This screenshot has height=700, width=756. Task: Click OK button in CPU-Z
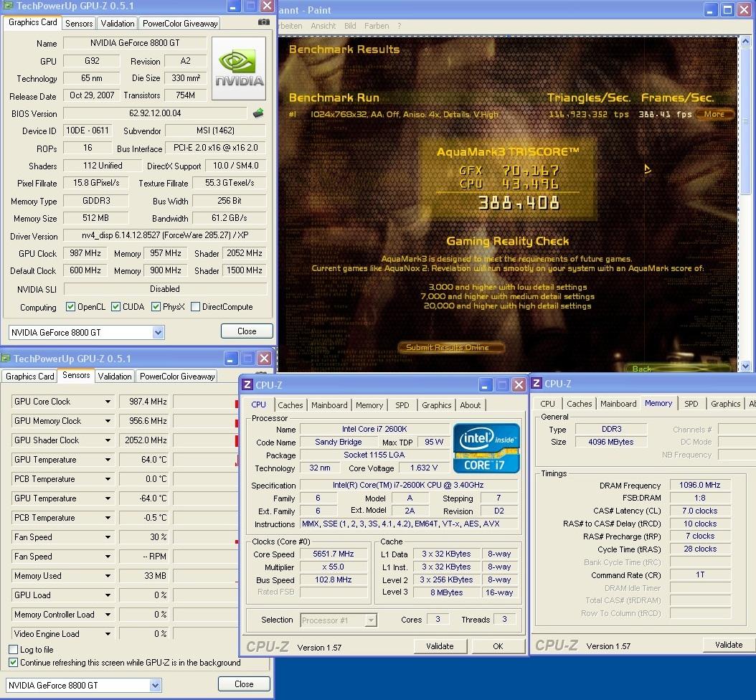(498, 646)
